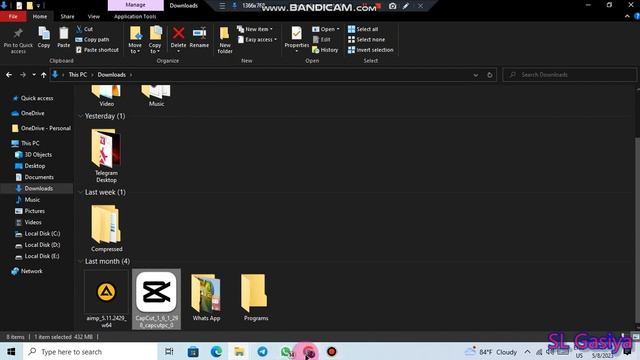This screenshot has width=640, height=360.
Task: Open Telegram from taskbar
Action: tap(262, 351)
